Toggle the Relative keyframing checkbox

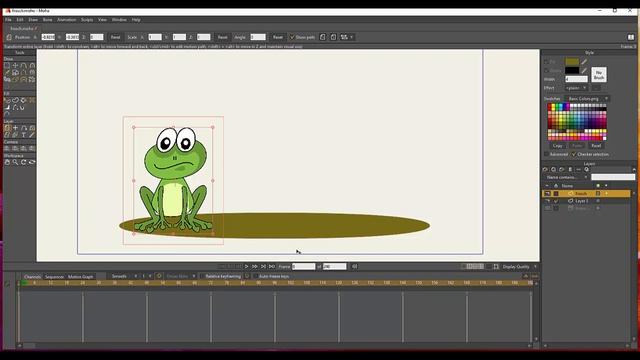pos(202,276)
